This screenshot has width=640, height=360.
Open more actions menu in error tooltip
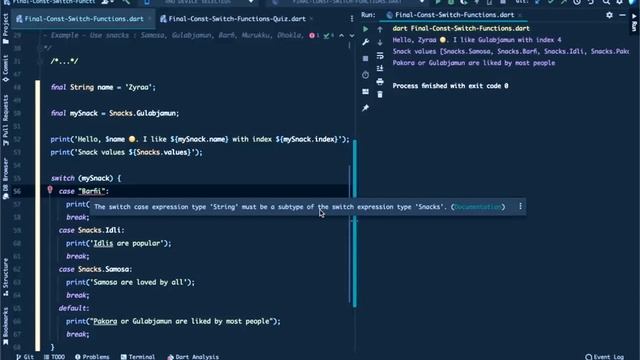[520, 207]
